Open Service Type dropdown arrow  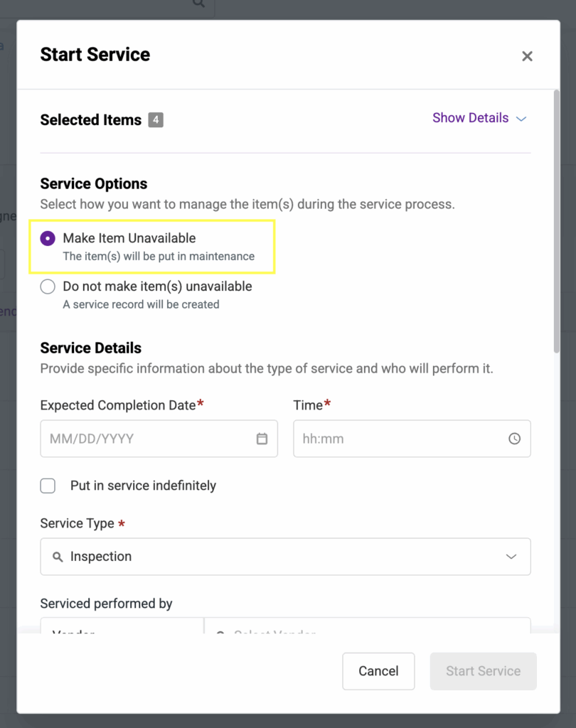tap(511, 557)
